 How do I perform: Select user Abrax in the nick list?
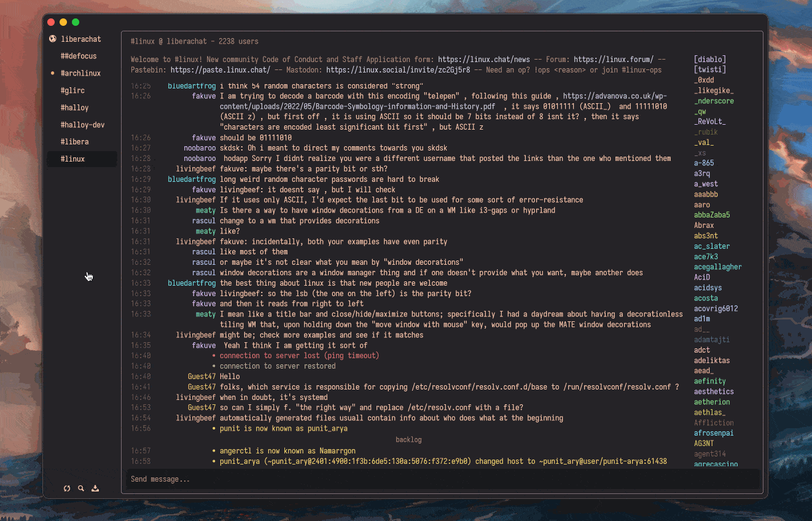pyautogui.click(x=704, y=226)
